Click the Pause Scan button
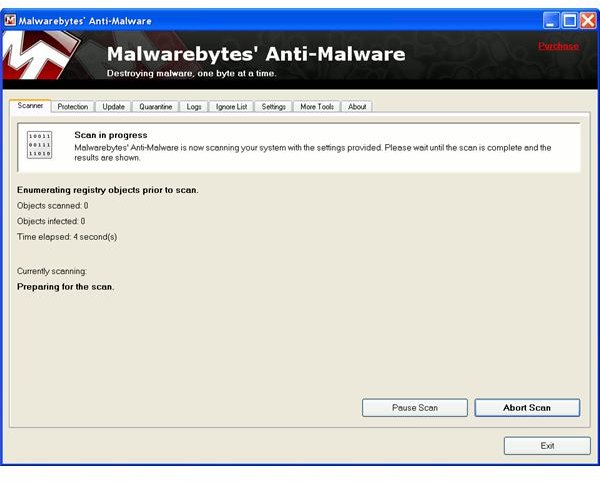Image resolution: width=600 pixels, height=482 pixels. [415, 408]
